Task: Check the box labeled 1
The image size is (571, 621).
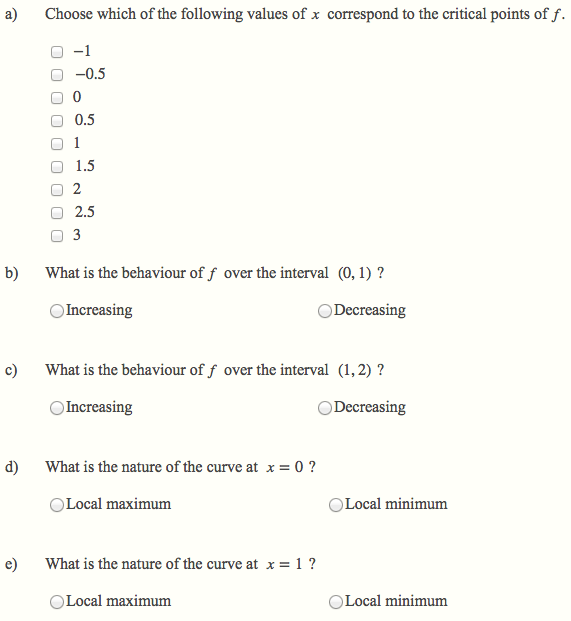Action: pos(57,144)
